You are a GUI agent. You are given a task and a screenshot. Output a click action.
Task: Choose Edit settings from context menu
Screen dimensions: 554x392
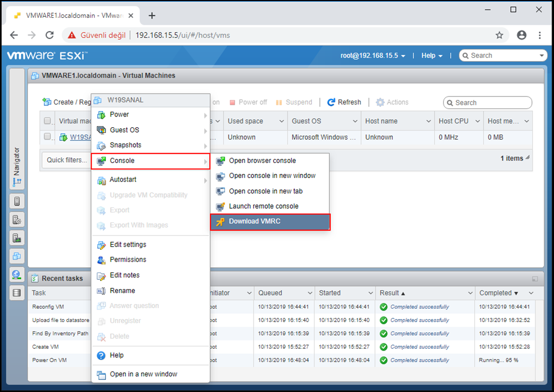150,245
